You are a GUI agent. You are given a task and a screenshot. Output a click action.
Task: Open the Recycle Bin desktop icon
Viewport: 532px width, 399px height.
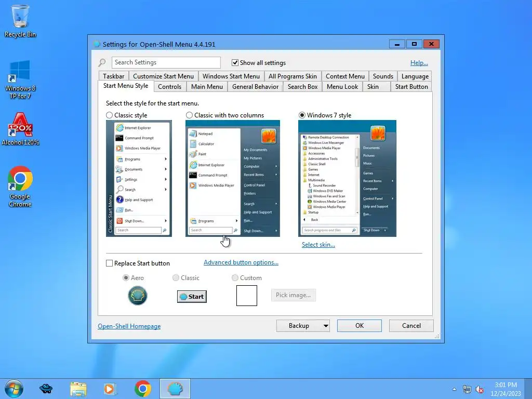20,21
